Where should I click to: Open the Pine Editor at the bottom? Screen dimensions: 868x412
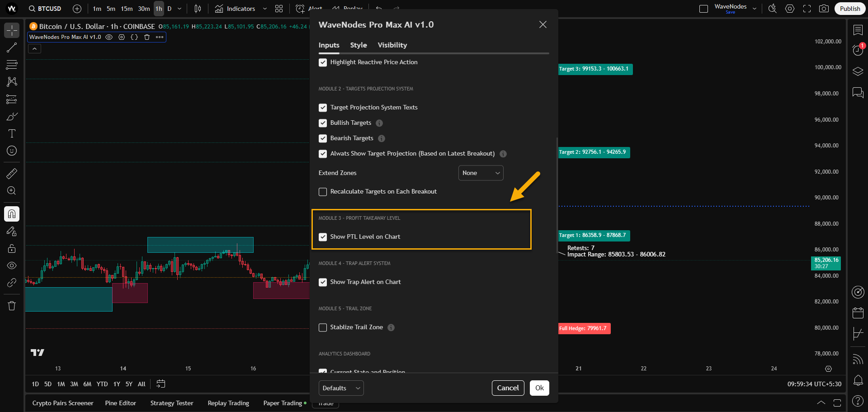120,403
